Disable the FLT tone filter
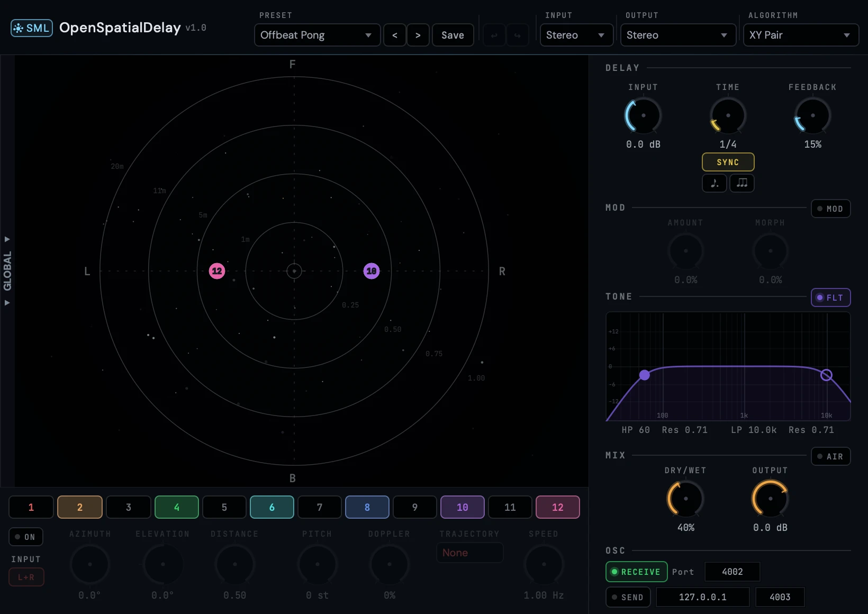Image resolution: width=868 pixels, height=614 pixels. click(x=831, y=297)
